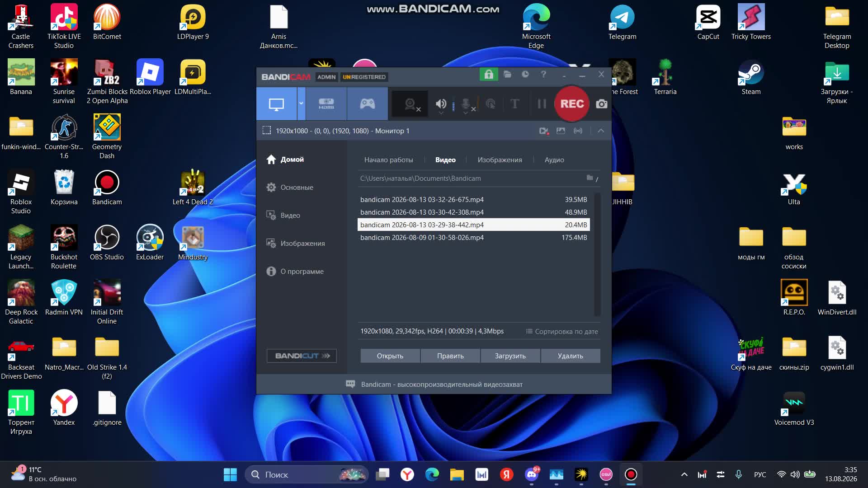Open the weather widget in taskbar
868x488 pixels.
(x=44, y=474)
